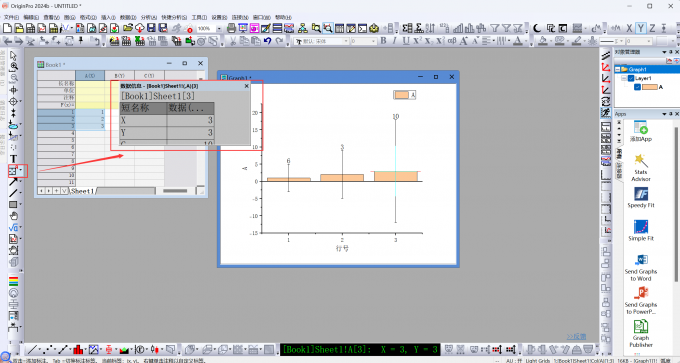Click the Save project floppy icon
680x363 pixels.
pos(151,28)
